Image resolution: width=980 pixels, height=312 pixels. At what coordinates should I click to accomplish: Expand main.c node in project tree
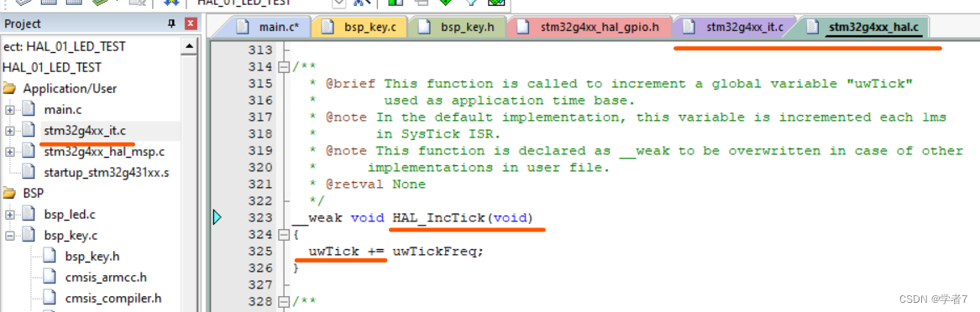tap(10, 110)
